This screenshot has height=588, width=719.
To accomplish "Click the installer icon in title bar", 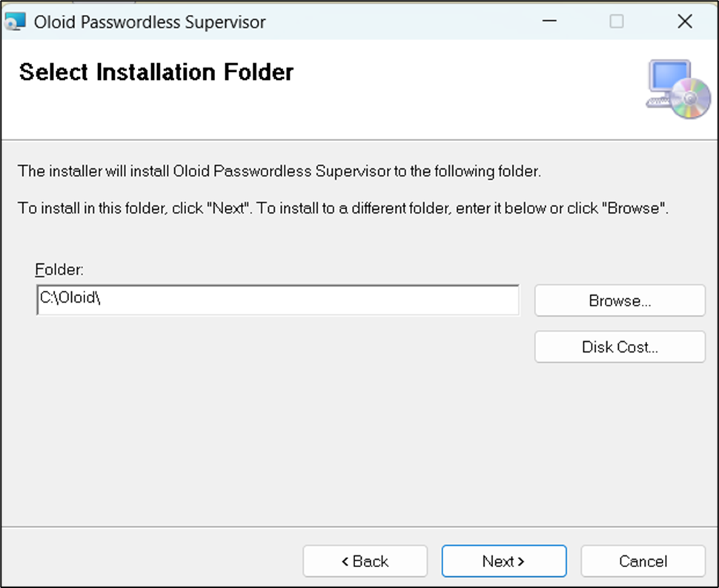I will click(15, 22).
